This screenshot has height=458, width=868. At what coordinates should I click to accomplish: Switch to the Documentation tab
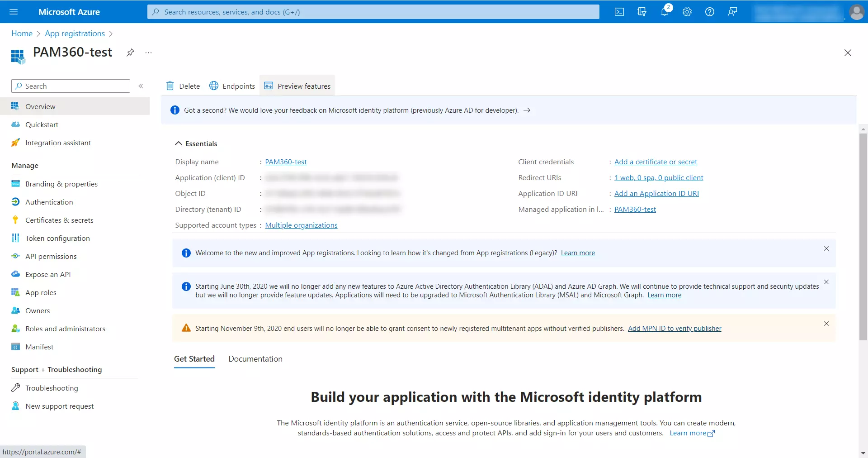pyautogui.click(x=255, y=359)
